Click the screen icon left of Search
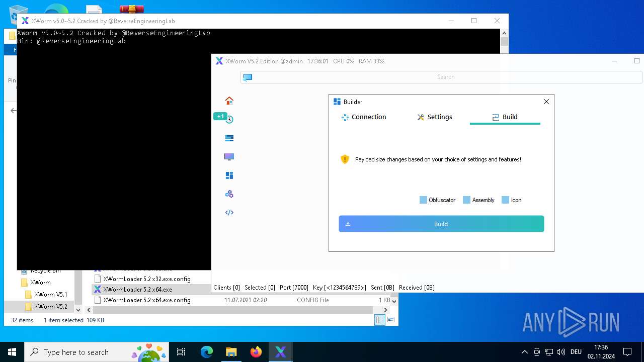This screenshot has width=644, height=362. [x=248, y=77]
